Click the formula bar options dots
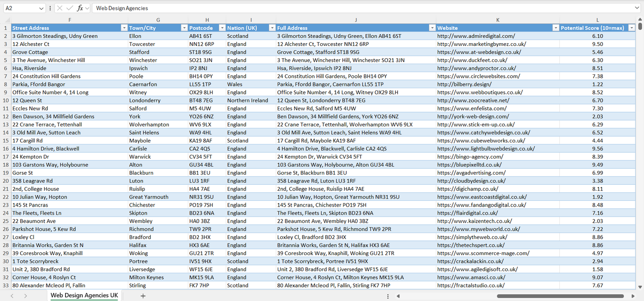 [50, 8]
